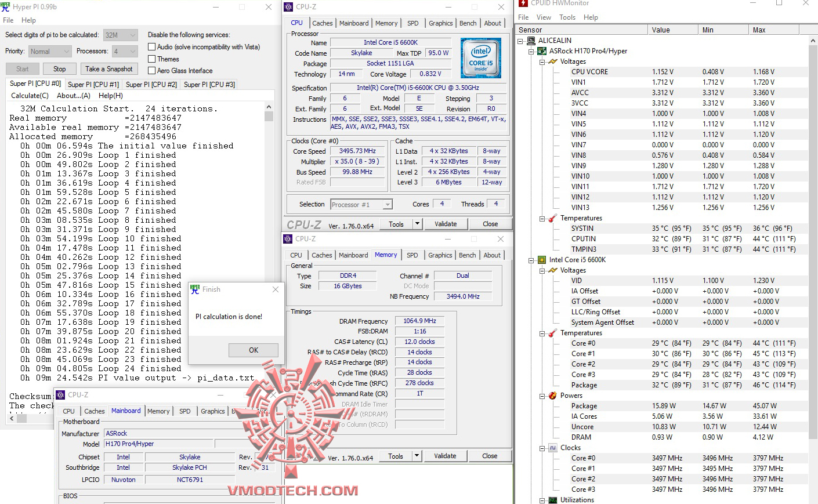The image size is (818, 504).
Task: Click the Model field H170 Pro4/Hyper
Action: [x=158, y=444]
